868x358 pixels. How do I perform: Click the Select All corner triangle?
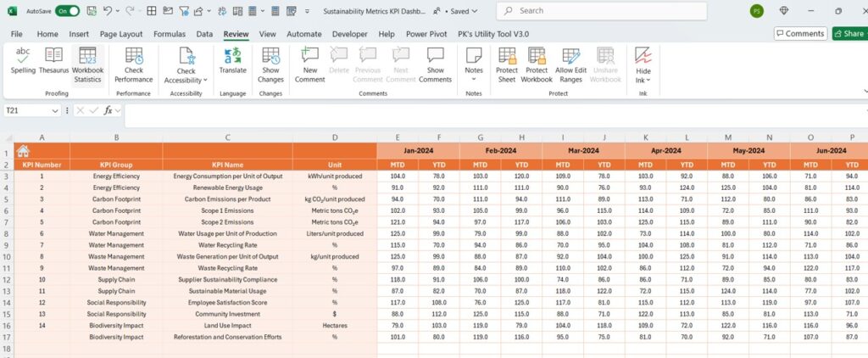tap(7, 137)
